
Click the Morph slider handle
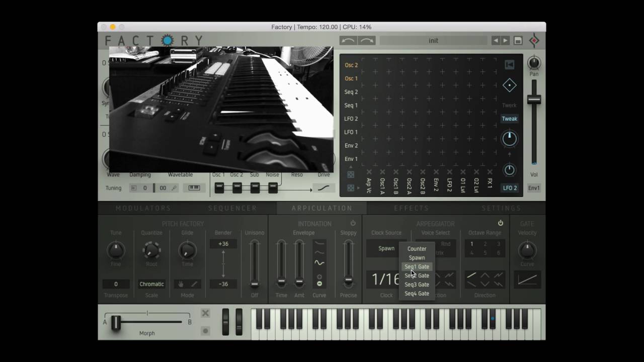coord(116,323)
